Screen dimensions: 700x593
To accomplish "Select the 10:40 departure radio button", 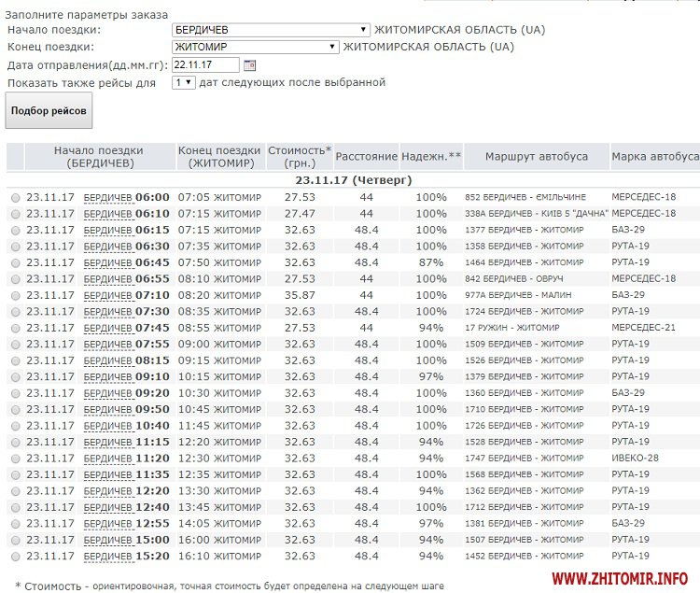I will click(15, 426).
